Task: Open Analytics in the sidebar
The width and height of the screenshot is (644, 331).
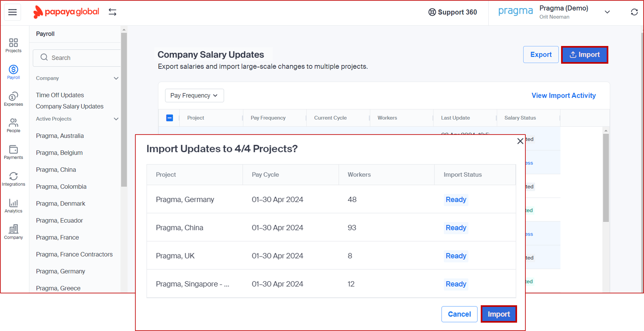Action: coord(13,206)
